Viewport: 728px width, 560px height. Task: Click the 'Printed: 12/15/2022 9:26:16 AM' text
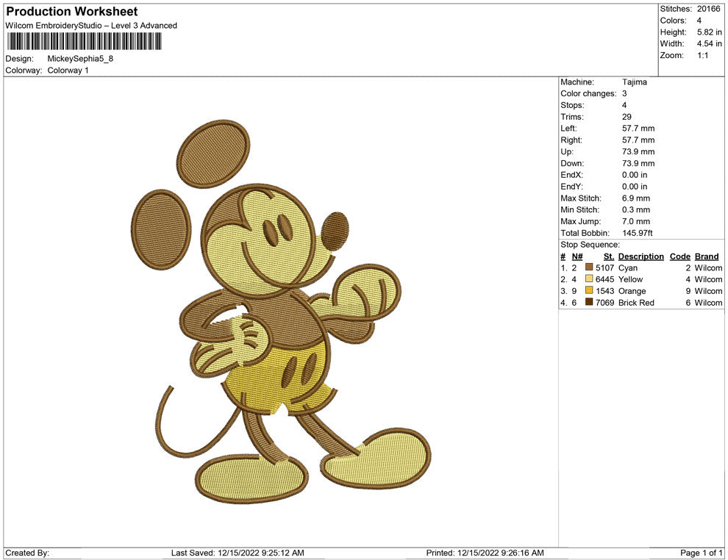click(x=485, y=553)
